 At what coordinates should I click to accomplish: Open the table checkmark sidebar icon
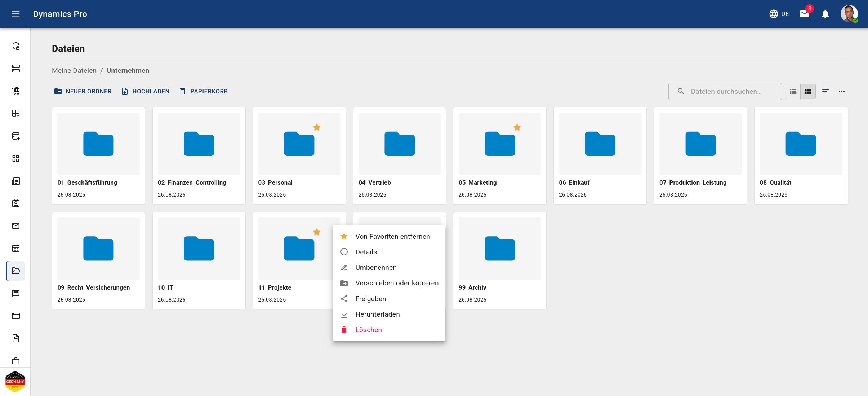16,113
